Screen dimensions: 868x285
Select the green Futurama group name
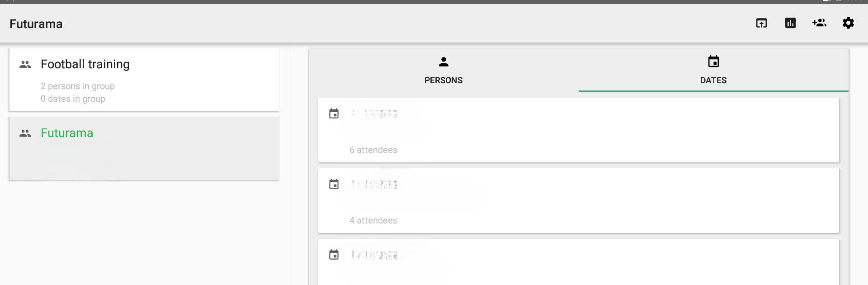(67, 133)
